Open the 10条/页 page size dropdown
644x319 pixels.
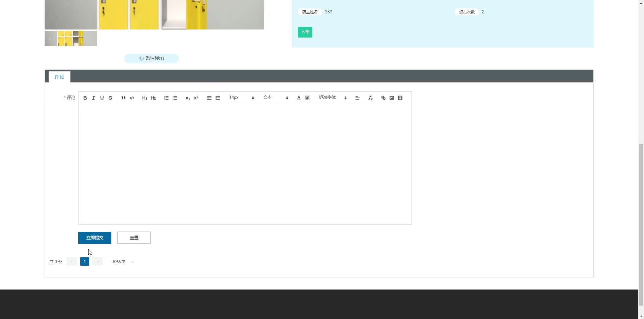tap(123, 262)
